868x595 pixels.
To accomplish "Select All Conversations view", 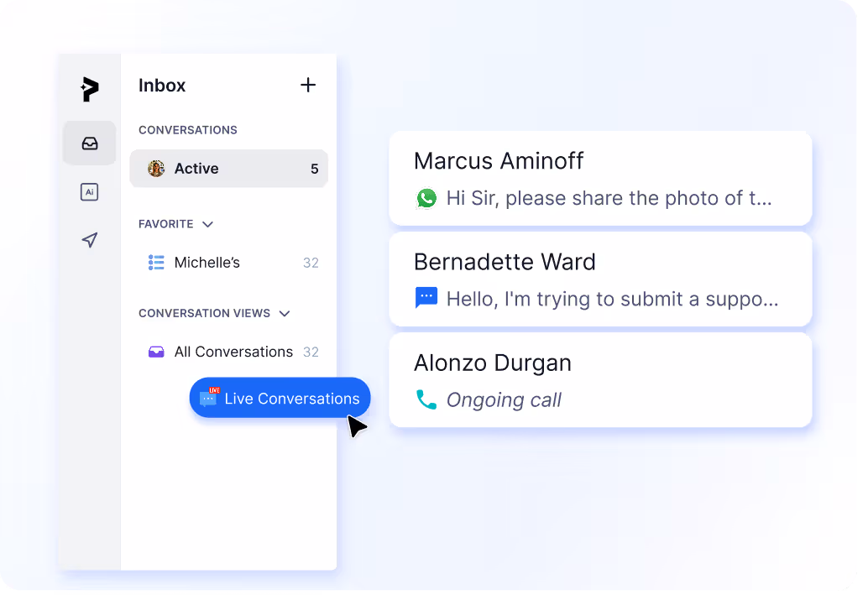I will (228, 352).
